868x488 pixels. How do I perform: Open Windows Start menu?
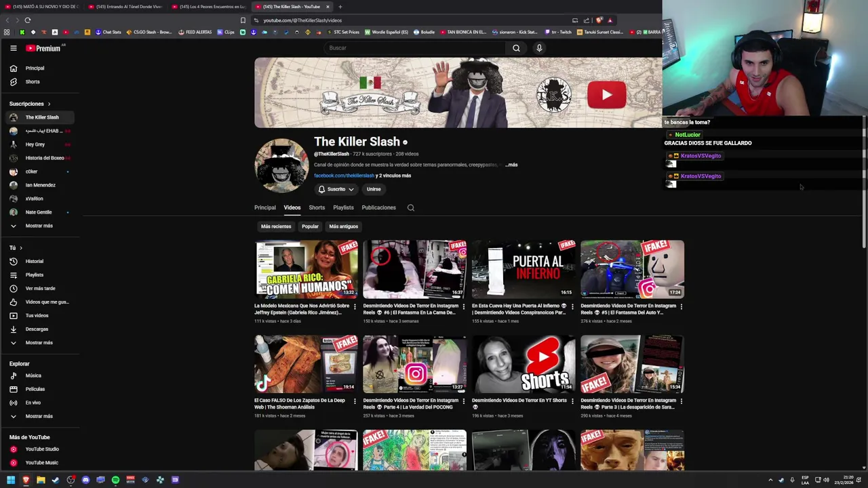11,480
